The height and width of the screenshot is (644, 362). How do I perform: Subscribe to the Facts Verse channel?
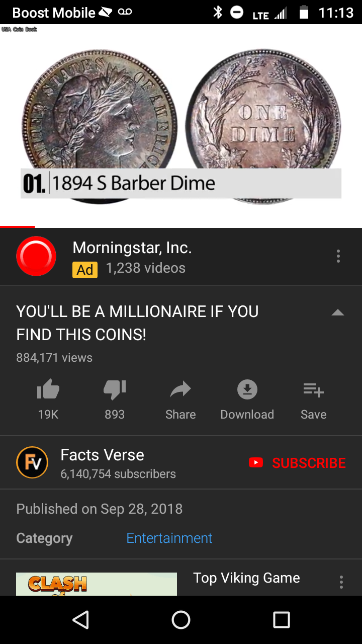[298, 463]
